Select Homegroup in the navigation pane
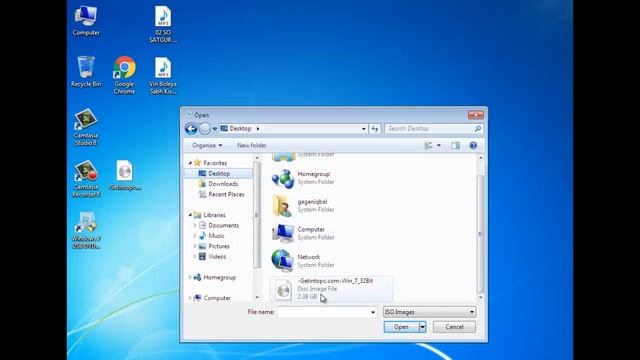Screen dimensions: 640x360 (x=219, y=277)
